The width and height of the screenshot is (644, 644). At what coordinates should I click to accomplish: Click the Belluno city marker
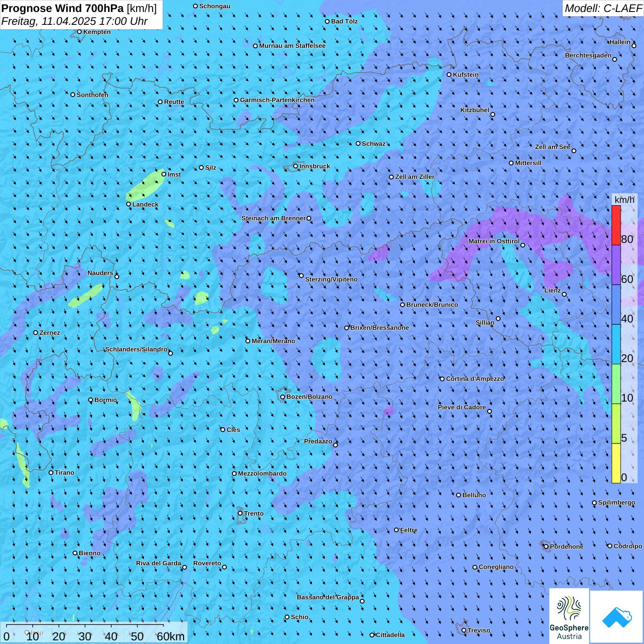pos(459,495)
